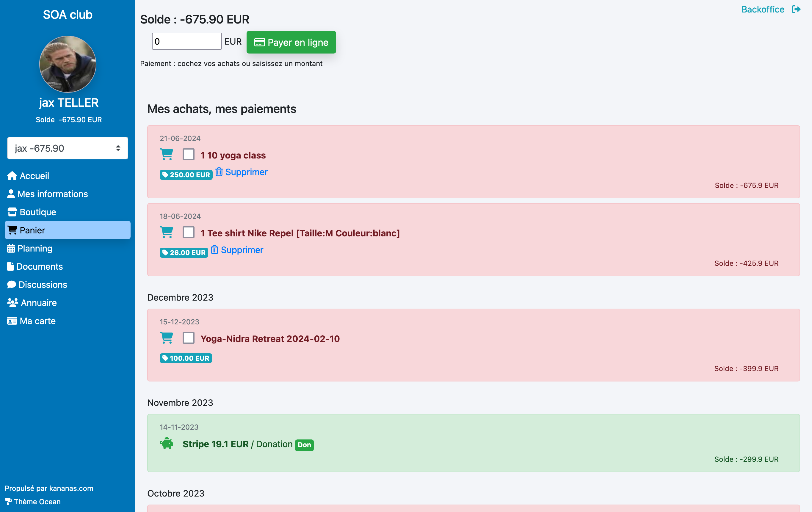Open Annuaire menu item

tap(68, 303)
